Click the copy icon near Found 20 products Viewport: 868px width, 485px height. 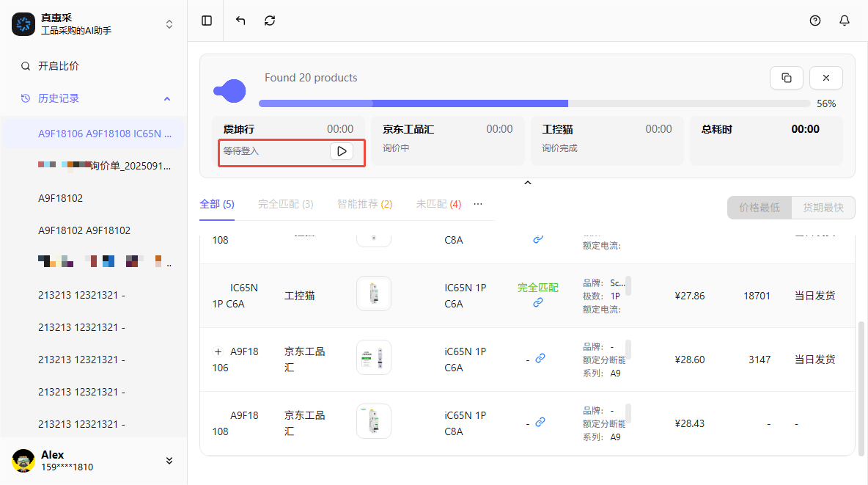pyautogui.click(x=786, y=77)
